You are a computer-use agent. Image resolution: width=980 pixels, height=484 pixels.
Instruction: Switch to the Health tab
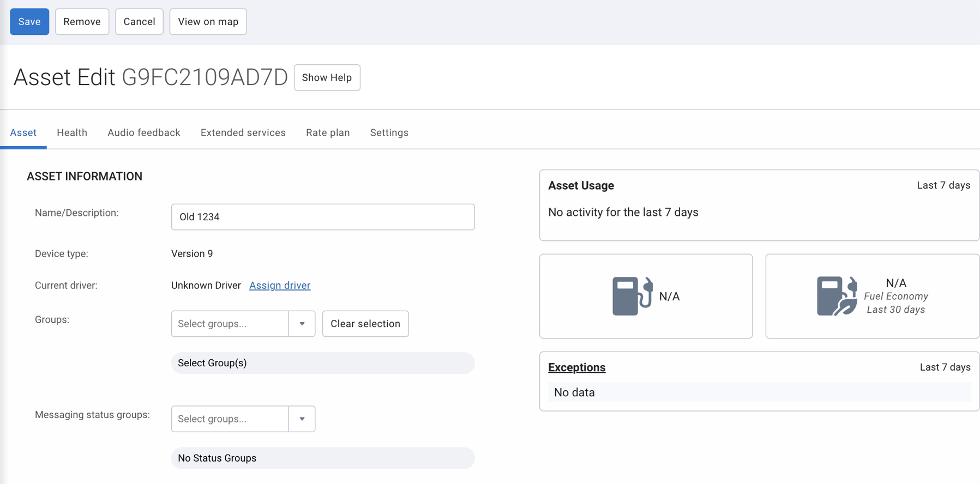click(72, 132)
